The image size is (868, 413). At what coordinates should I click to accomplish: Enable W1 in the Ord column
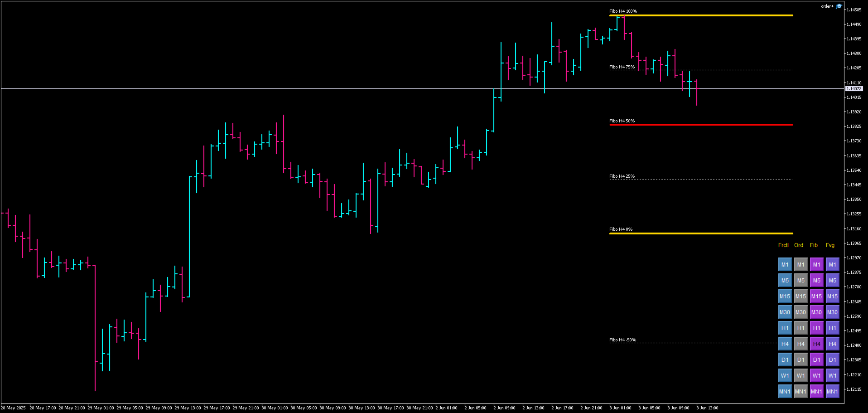point(800,376)
